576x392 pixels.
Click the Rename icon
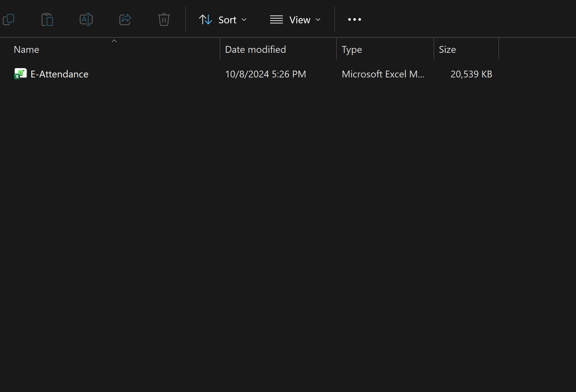86,19
